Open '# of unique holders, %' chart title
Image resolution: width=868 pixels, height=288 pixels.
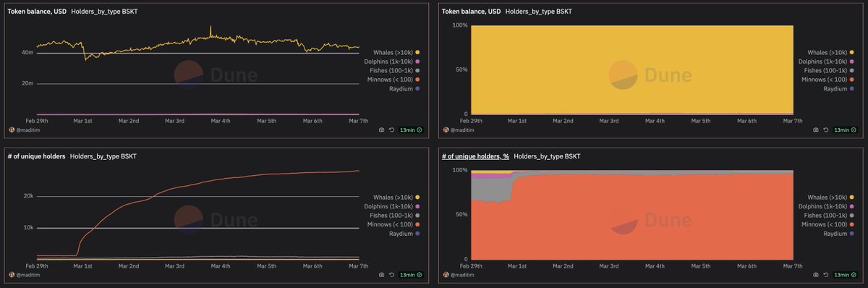tap(475, 156)
